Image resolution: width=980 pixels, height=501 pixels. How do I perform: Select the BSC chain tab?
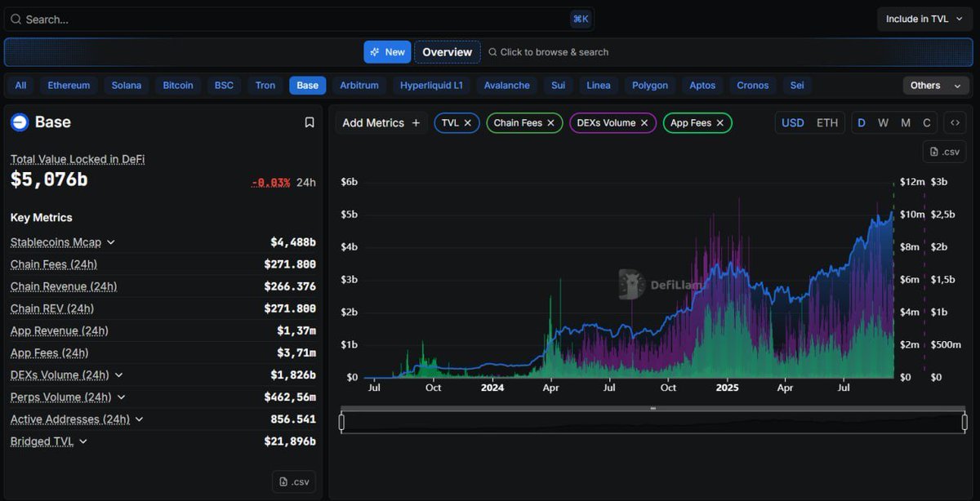click(x=224, y=85)
